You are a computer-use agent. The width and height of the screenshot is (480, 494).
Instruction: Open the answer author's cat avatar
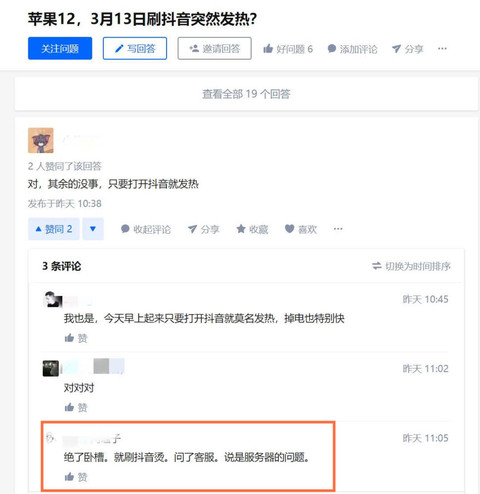coord(41,140)
